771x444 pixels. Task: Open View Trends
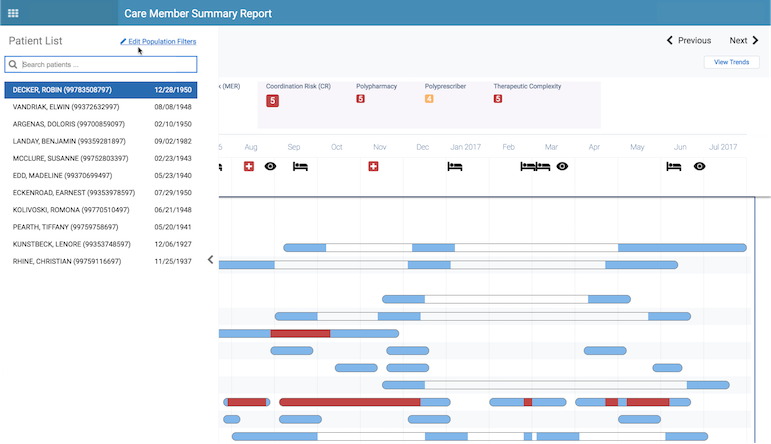pos(731,62)
